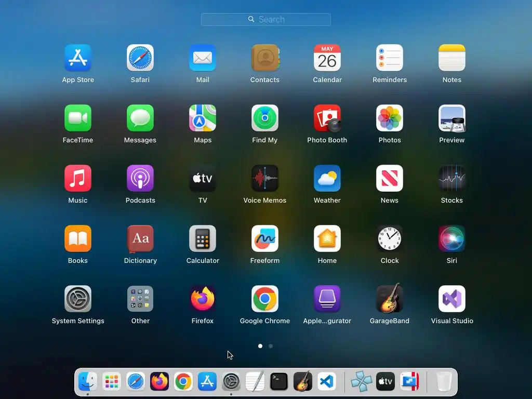Open GarageBand from the Launchpad grid
Screen dimensions: 532x399
pyautogui.click(x=390, y=298)
